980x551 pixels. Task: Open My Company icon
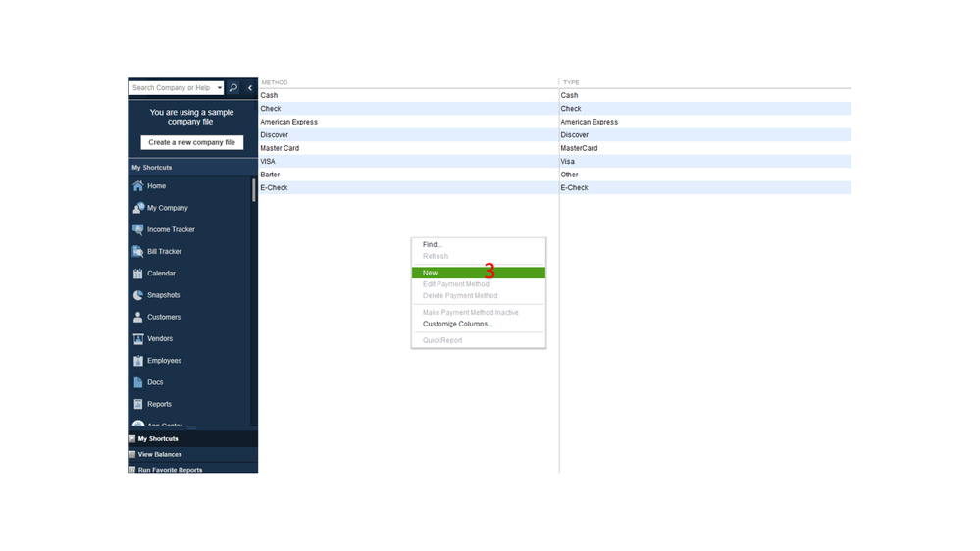(x=138, y=208)
